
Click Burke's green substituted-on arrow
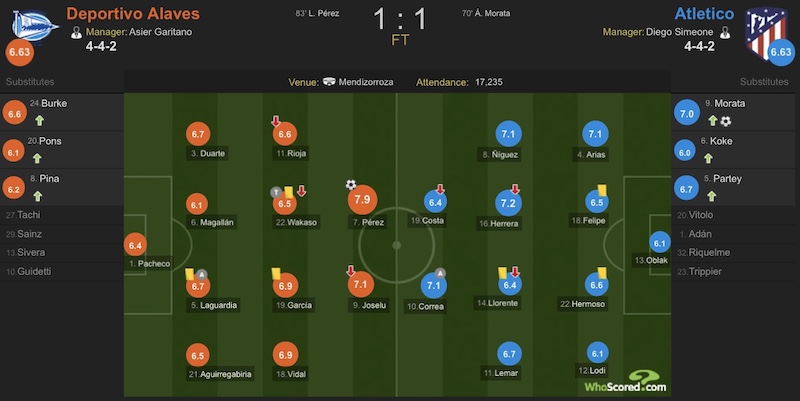pyautogui.click(x=39, y=121)
